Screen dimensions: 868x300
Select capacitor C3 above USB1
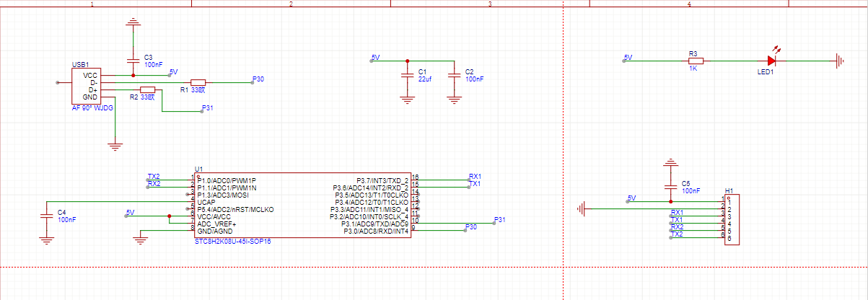(x=133, y=59)
